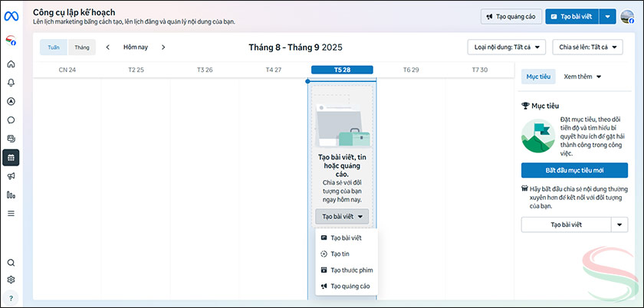Open the ads megaphone icon in sidebar
The image size is (644, 308).
(11, 175)
